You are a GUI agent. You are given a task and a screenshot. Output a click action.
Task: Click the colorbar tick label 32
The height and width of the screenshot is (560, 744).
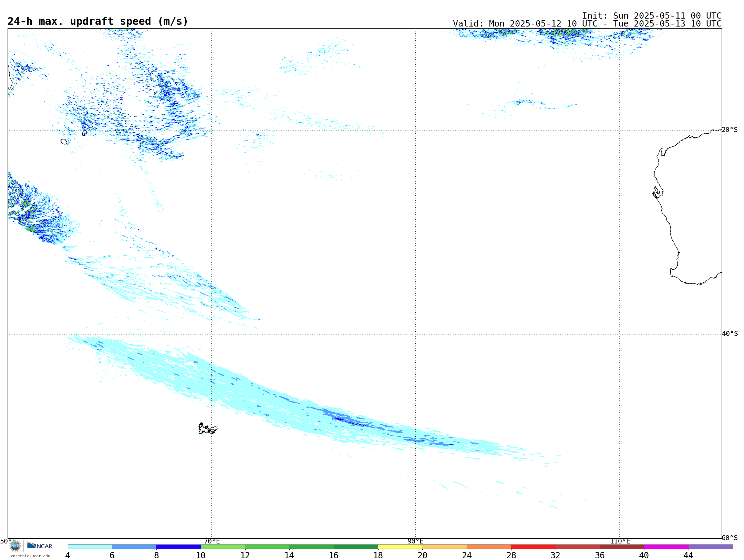click(556, 555)
